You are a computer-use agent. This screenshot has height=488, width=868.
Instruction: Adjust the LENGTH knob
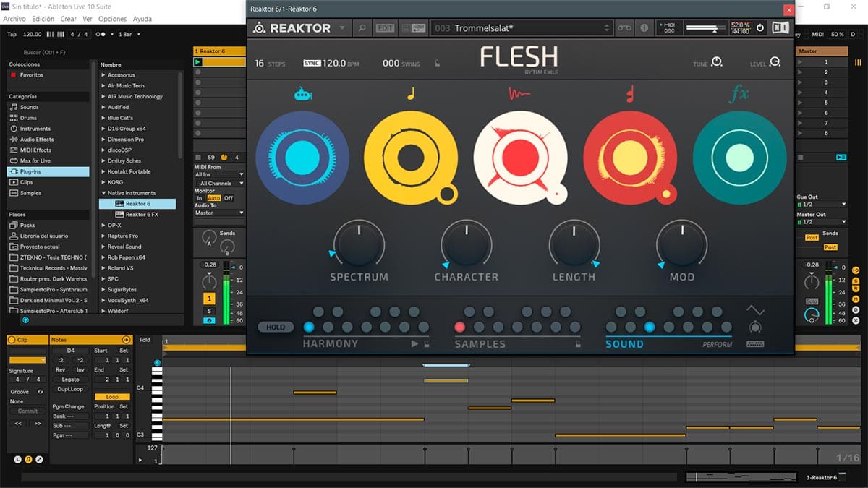tap(574, 244)
